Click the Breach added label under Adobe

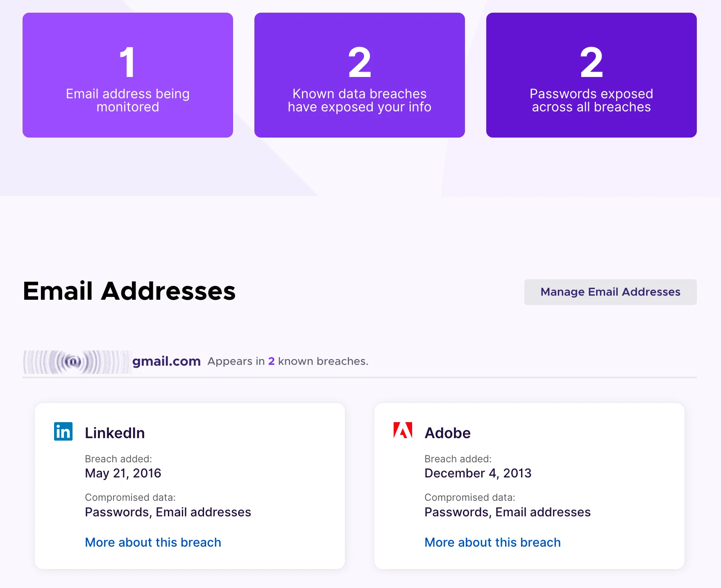coord(458,459)
